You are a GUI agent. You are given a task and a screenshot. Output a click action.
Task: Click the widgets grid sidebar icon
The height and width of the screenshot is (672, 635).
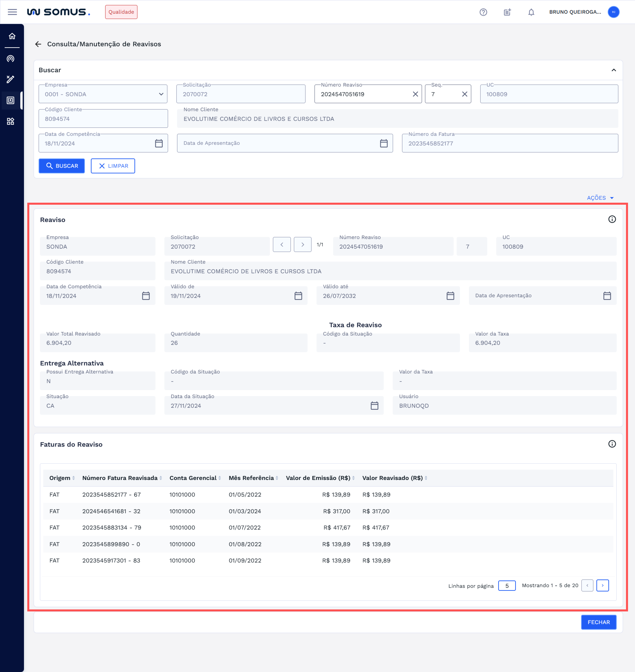[11, 121]
